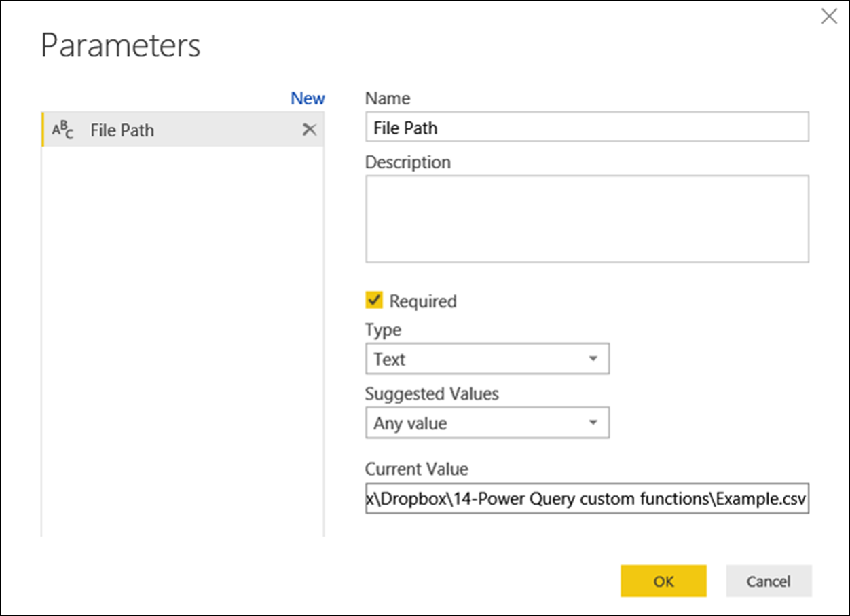Image resolution: width=850 pixels, height=616 pixels.
Task: Click New to add a parameter
Action: point(308,98)
